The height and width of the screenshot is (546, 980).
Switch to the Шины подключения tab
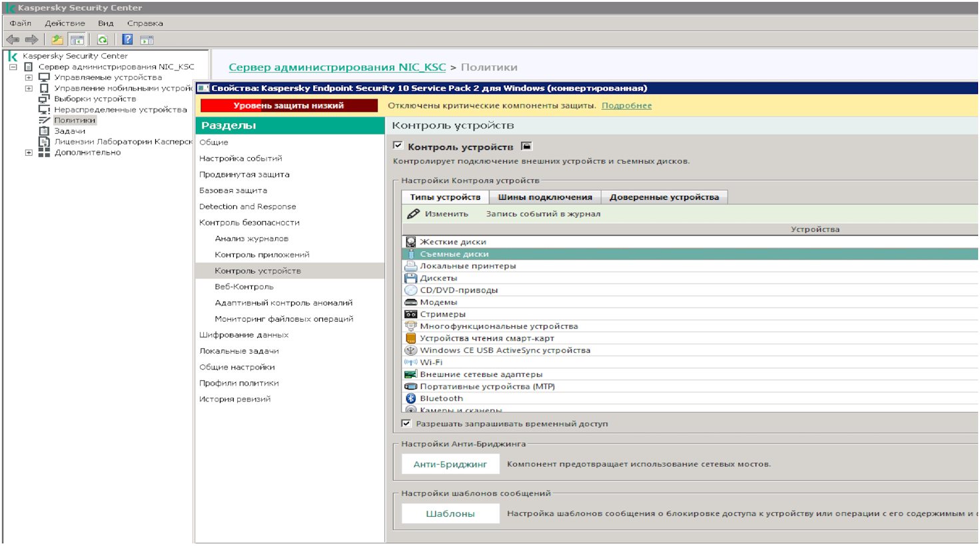coord(544,197)
